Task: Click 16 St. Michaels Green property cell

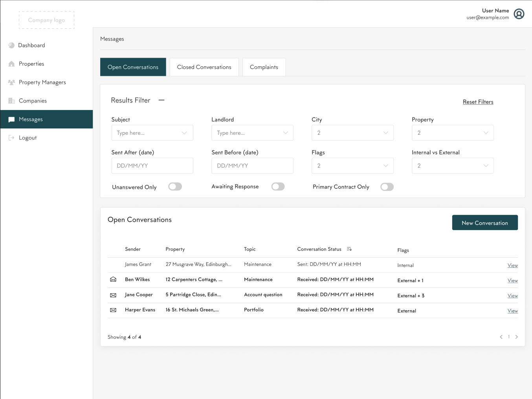Action: coord(192,310)
